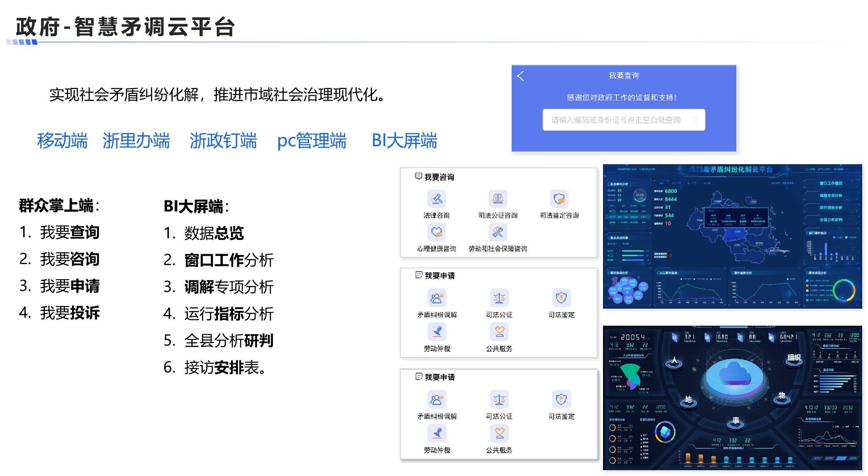Click the slide title 政府-智慧矛调云平台
The height and width of the screenshot is (476, 868).
coord(125,27)
